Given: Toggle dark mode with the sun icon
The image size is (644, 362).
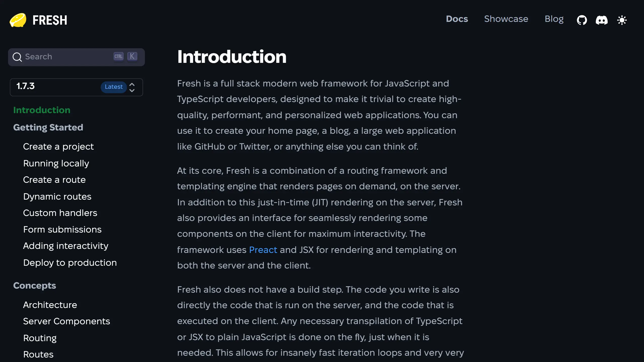Looking at the screenshot, I should tap(622, 20).
